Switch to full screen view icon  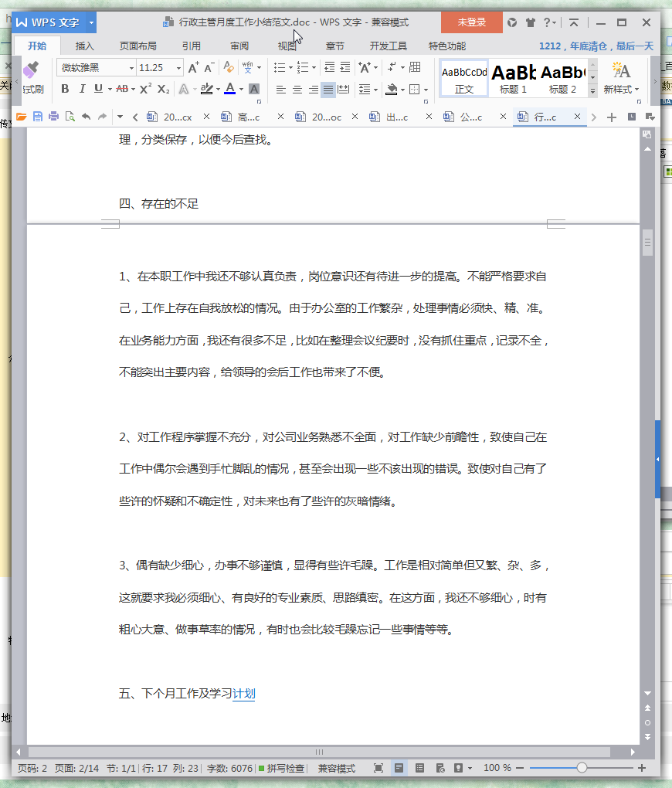coord(378,768)
